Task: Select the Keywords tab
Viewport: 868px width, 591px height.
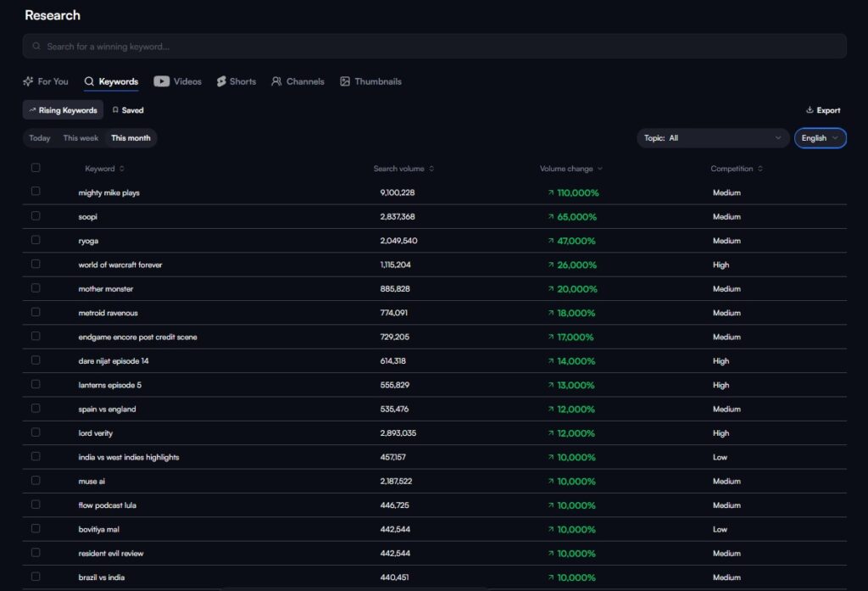Action: click(111, 81)
